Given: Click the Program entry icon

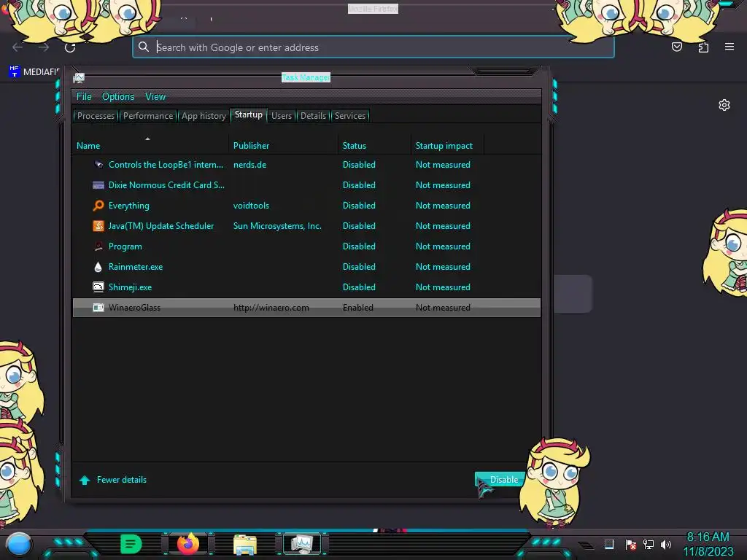Looking at the screenshot, I should coord(98,246).
